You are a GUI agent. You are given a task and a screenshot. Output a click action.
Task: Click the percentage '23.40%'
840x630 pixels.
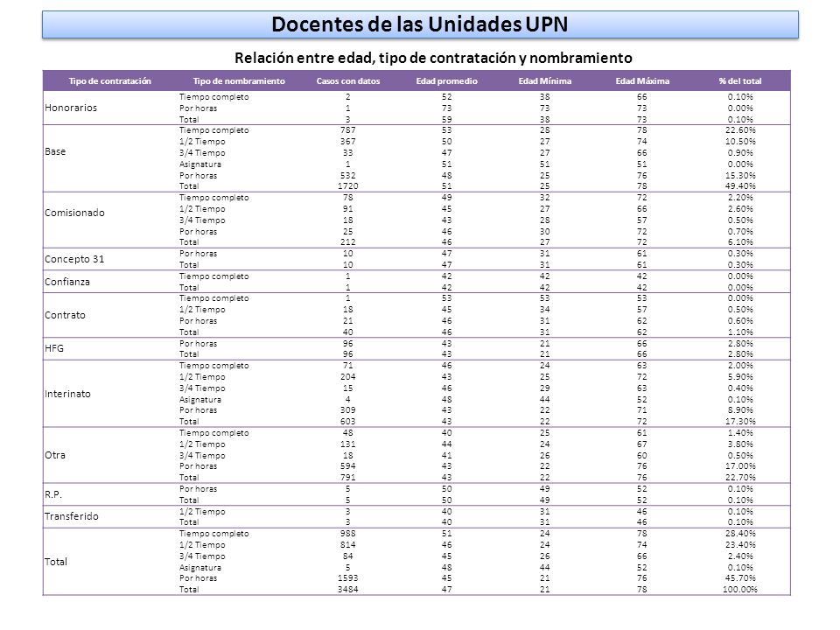[740, 545]
